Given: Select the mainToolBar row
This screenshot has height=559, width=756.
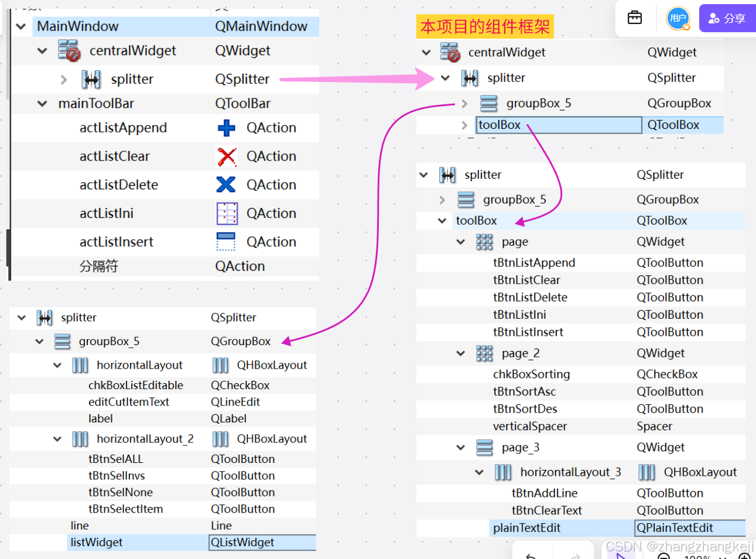Looking at the screenshot, I should point(165,104).
